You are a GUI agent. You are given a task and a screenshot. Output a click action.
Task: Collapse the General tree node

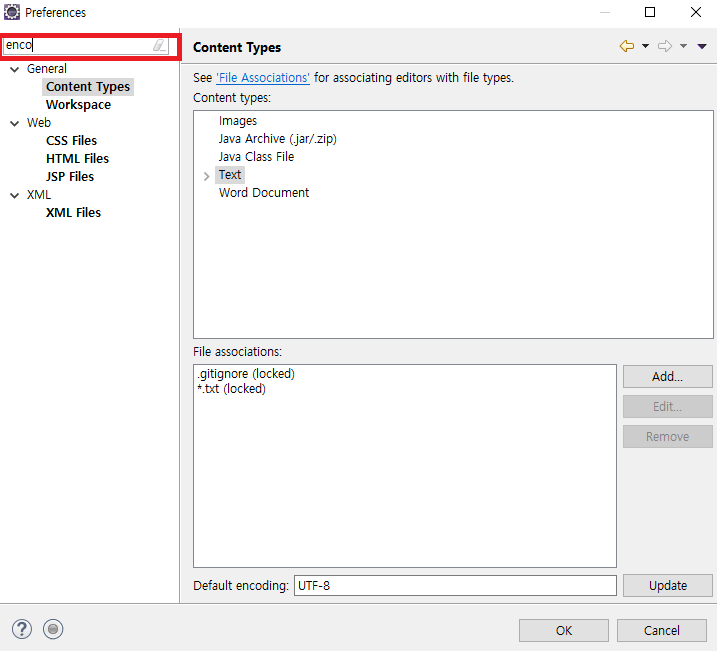pos(15,69)
